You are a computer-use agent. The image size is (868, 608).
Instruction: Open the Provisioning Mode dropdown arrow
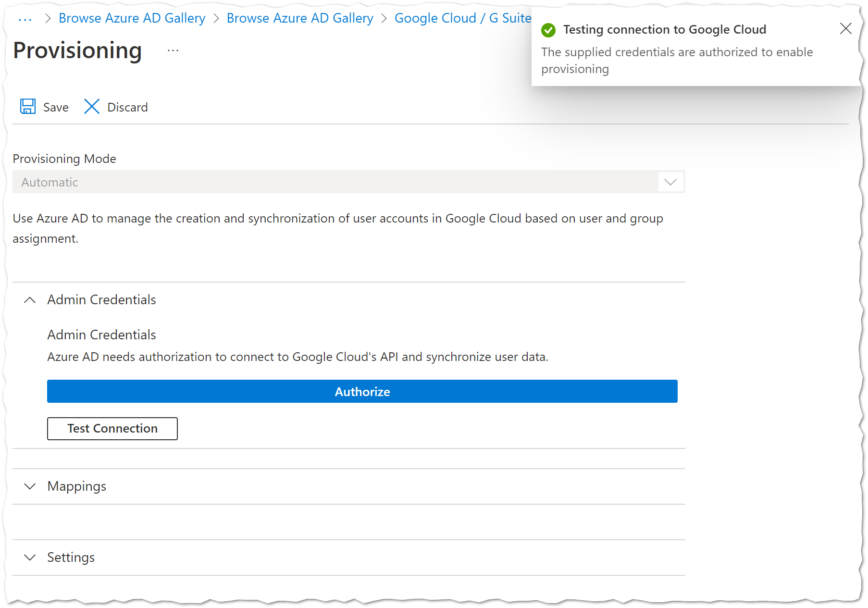coord(670,182)
